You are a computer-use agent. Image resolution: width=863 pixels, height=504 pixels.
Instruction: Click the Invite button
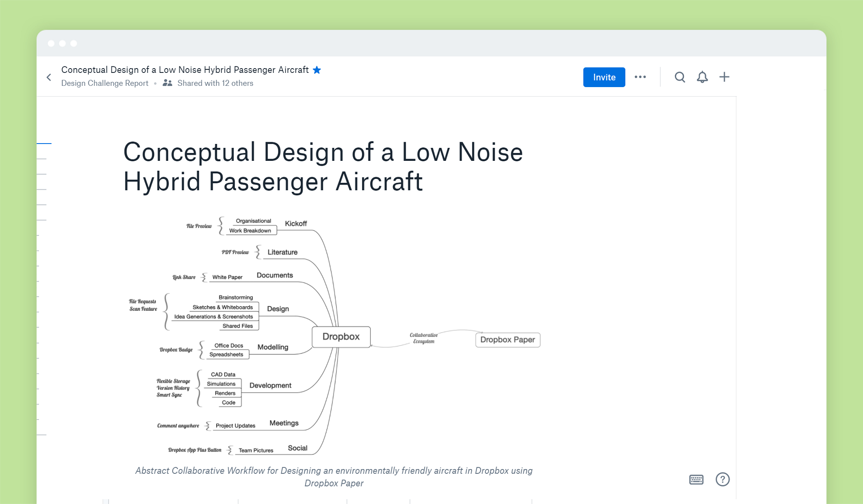pyautogui.click(x=604, y=77)
